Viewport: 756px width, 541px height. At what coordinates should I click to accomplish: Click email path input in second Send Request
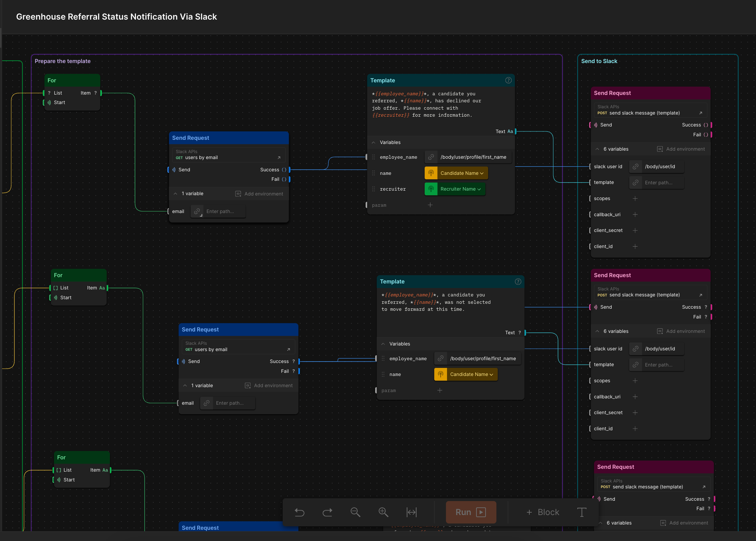(234, 403)
